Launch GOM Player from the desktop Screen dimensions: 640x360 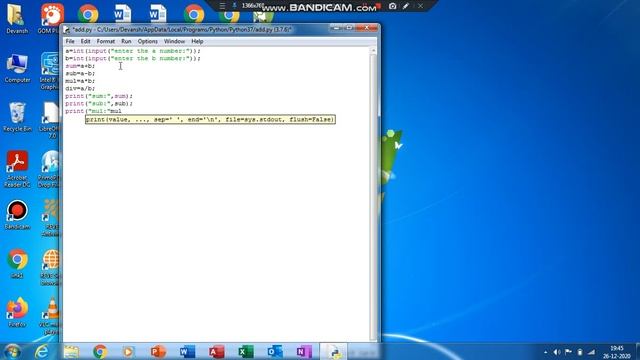(x=51, y=18)
